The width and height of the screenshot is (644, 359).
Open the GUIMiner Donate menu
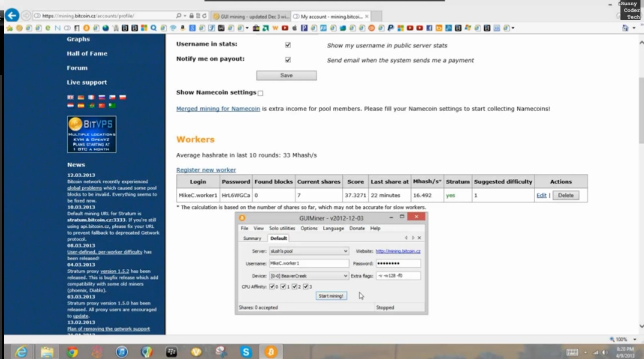click(357, 228)
